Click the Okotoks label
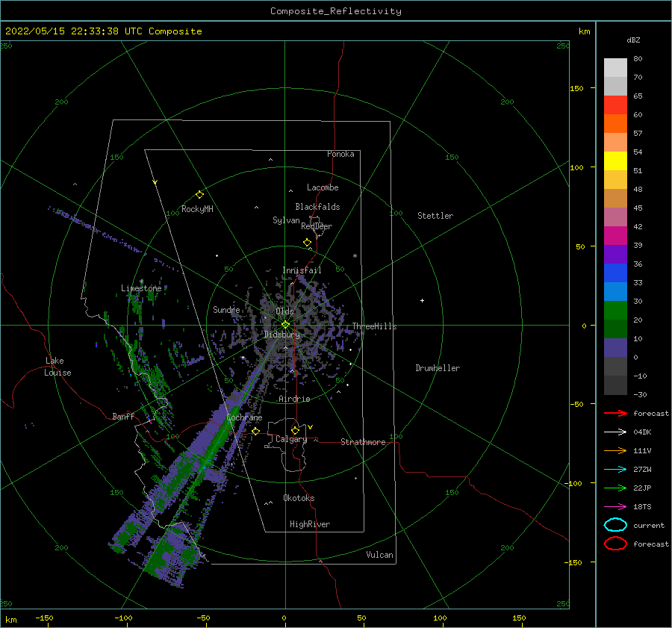This screenshot has height=628, width=672. pyautogui.click(x=299, y=498)
